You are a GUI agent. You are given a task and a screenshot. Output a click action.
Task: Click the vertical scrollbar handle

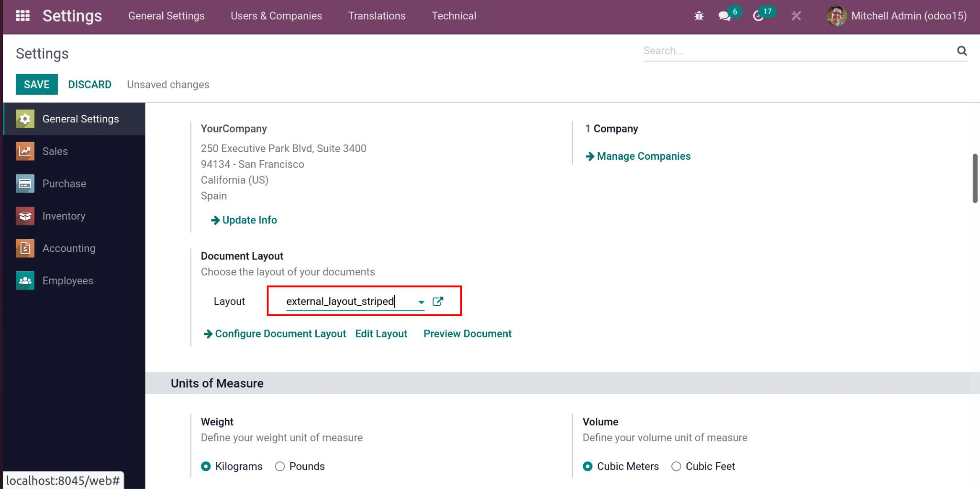[975, 178]
